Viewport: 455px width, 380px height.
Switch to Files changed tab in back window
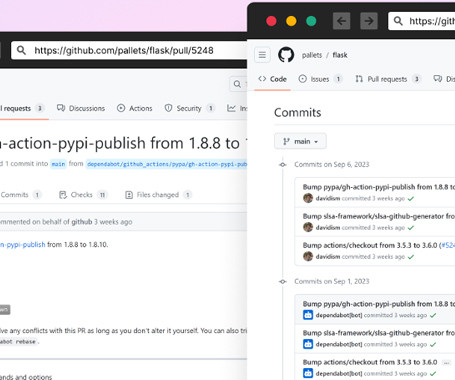(158, 195)
